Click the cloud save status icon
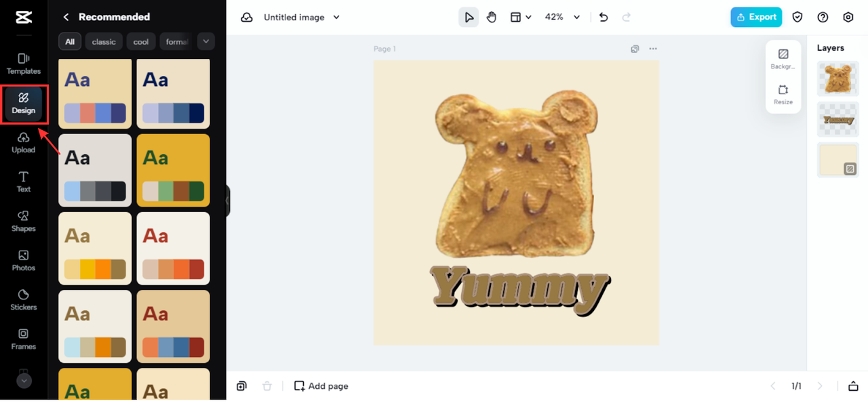Viewport: 868px width, 403px height. point(247,17)
